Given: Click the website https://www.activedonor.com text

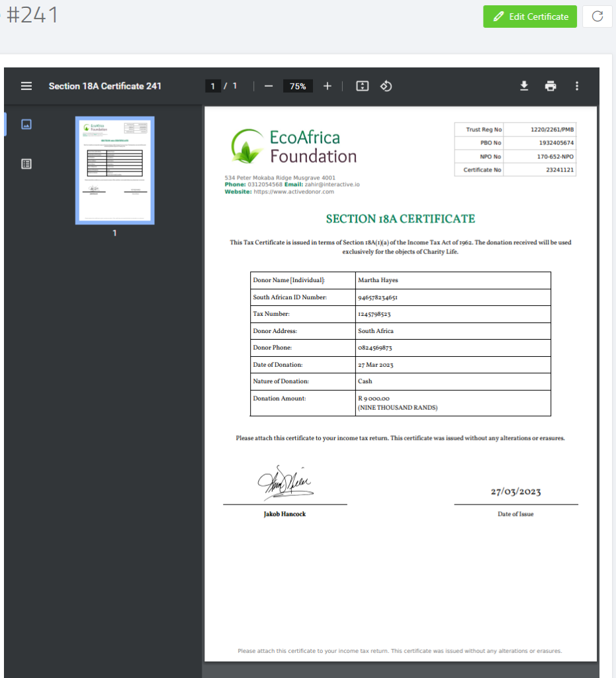Looking at the screenshot, I should (294, 191).
